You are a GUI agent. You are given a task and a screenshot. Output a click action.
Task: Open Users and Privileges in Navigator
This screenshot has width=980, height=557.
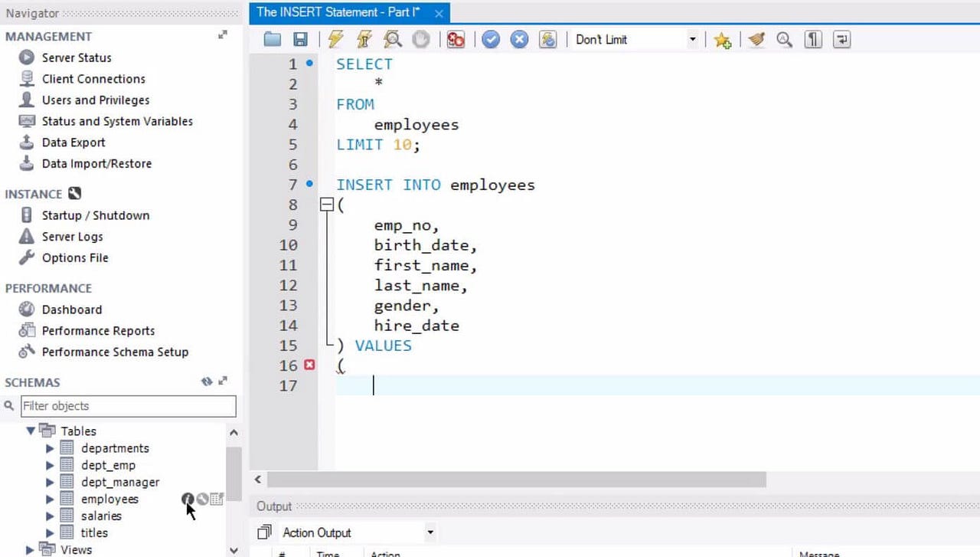pos(95,100)
